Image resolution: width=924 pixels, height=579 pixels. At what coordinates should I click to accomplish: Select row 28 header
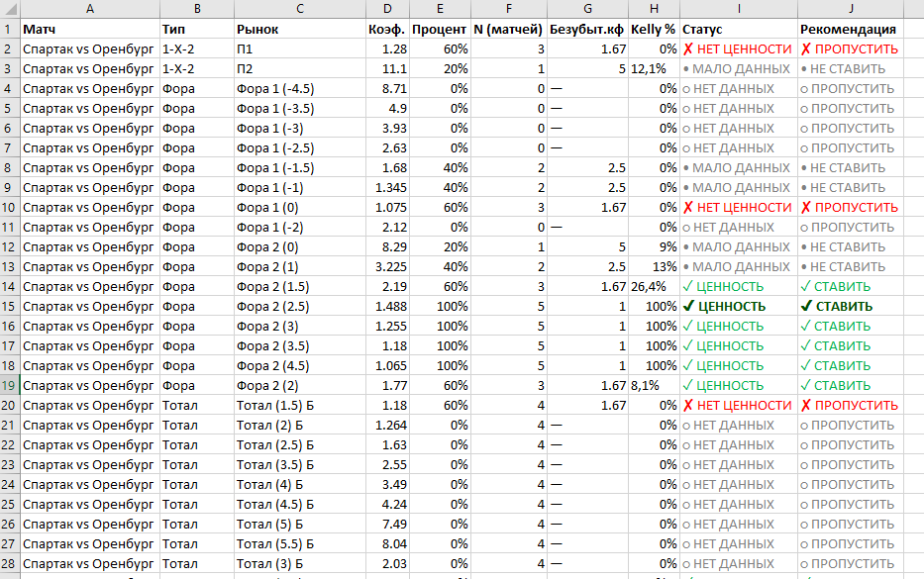(10, 564)
